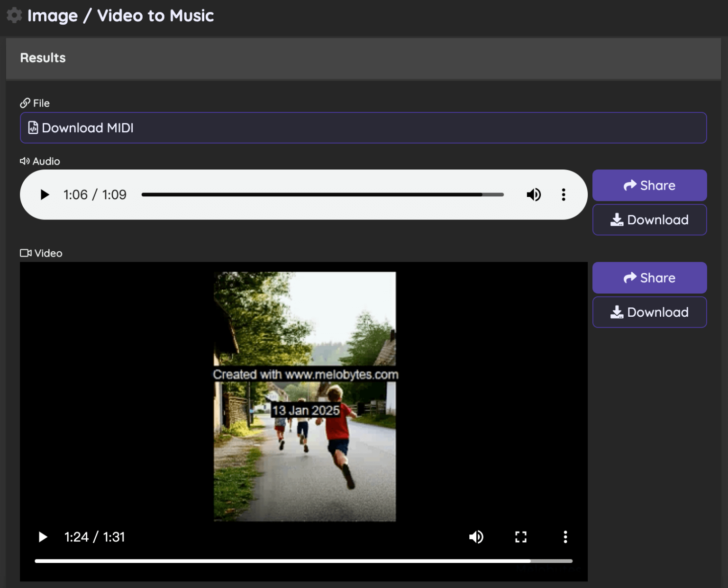Screen dimensions: 728x588
Task: Mute the audio player volume
Action: 534,194
